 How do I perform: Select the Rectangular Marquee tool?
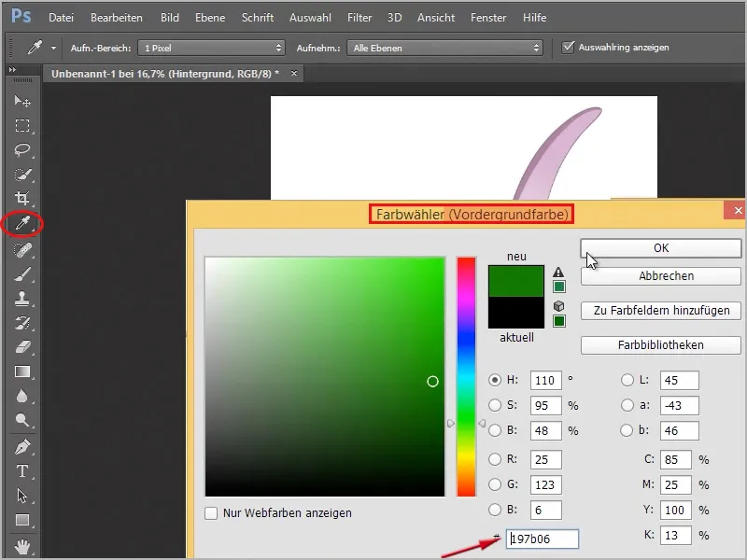pos(21,125)
